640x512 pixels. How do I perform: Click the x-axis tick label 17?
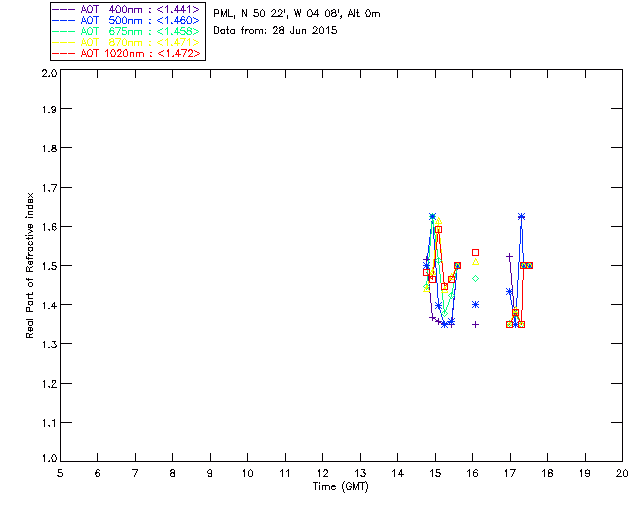pyautogui.click(x=510, y=473)
